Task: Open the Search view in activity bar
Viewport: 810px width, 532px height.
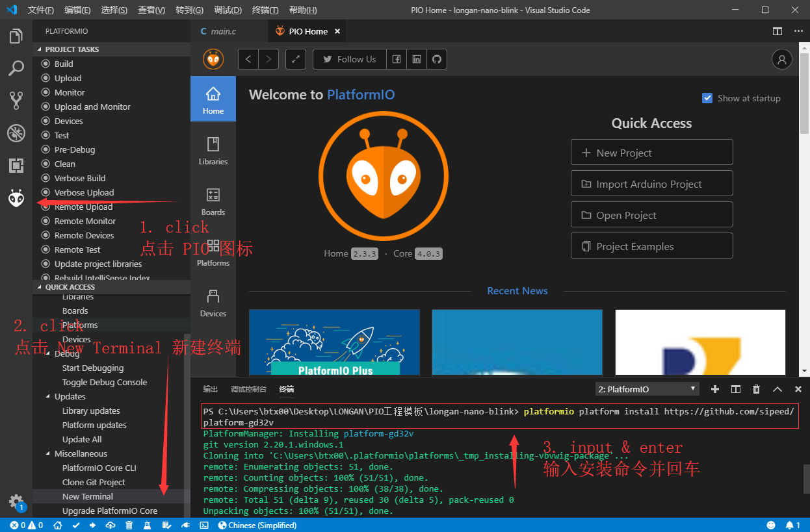Action: pos(16,68)
